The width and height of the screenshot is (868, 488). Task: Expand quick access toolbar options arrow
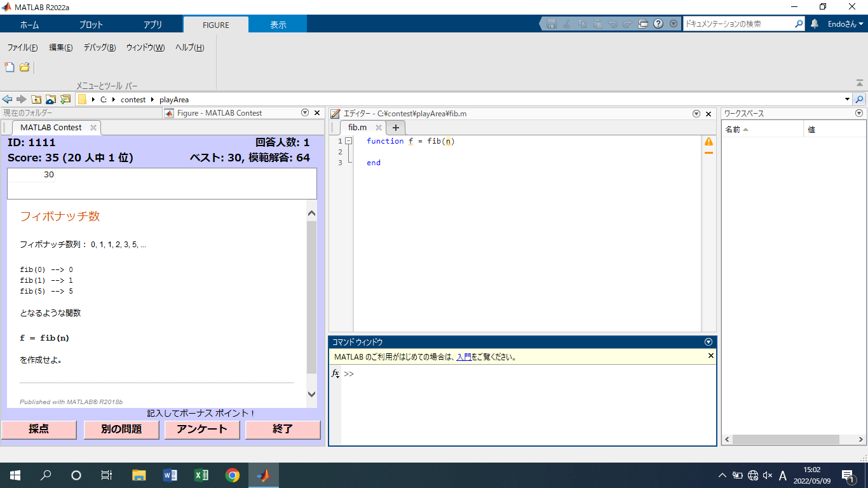tap(674, 24)
